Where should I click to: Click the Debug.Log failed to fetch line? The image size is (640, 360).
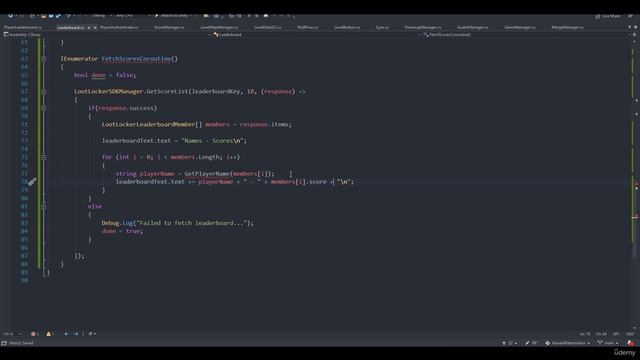tap(178, 223)
